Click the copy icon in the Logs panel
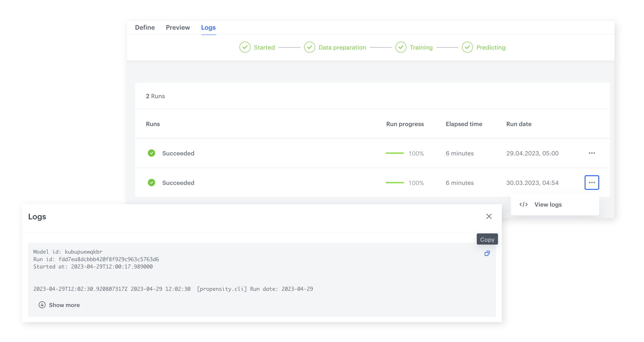The height and width of the screenshot is (342, 644). point(487,254)
